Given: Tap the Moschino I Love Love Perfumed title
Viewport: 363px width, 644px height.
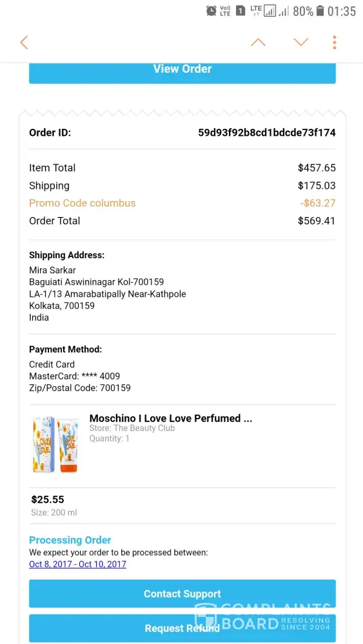Looking at the screenshot, I should click(171, 418).
